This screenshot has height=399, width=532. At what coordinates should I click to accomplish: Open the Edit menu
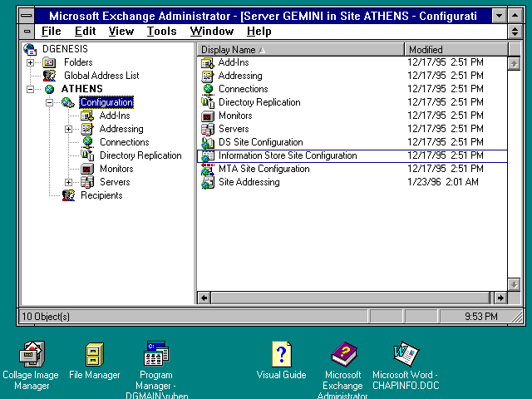85,32
